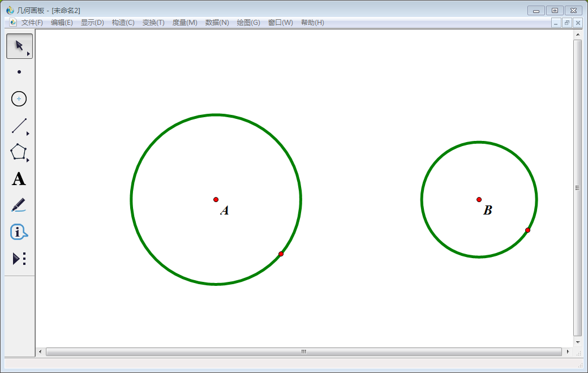Expand polygon tool variants flyout triangle

pos(28,160)
